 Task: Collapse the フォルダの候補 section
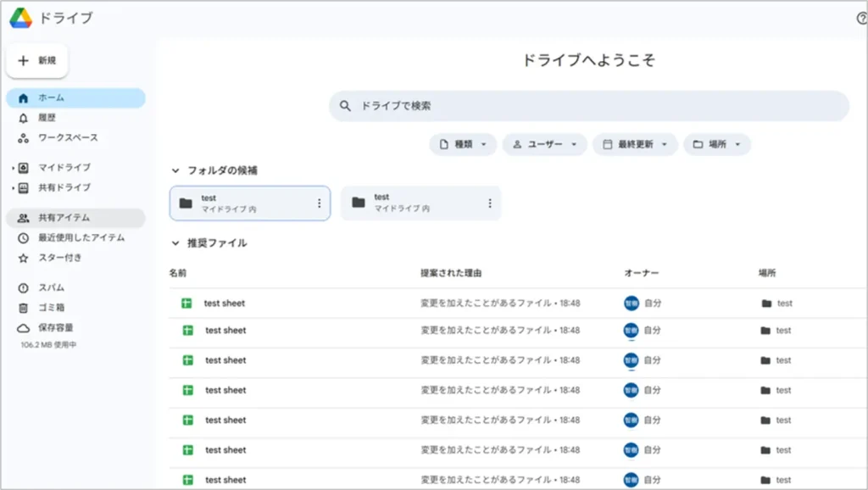(x=175, y=170)
